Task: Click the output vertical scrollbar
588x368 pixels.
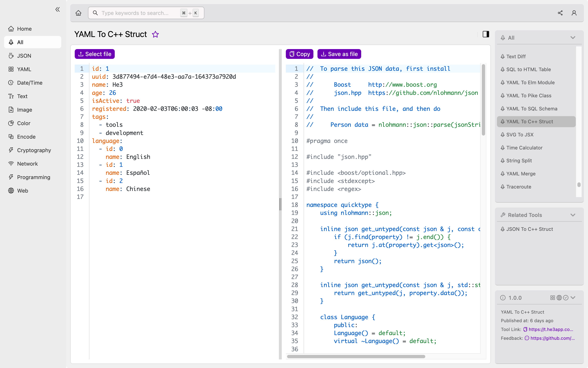Action: click(x=483, y=100)
